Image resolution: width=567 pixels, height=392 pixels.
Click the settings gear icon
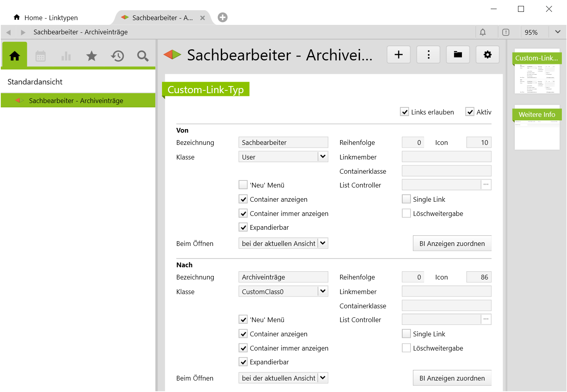(x=487, y=54)
